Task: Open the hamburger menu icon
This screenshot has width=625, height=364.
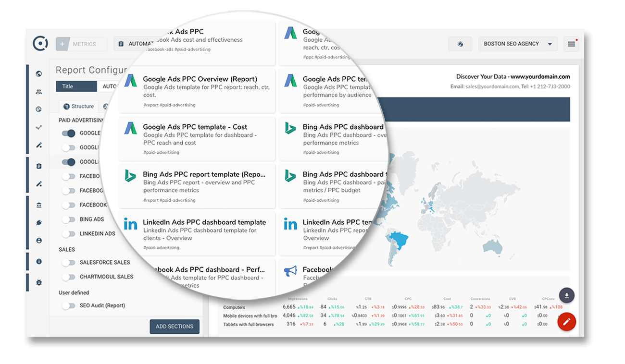Action: pos(571,44)
